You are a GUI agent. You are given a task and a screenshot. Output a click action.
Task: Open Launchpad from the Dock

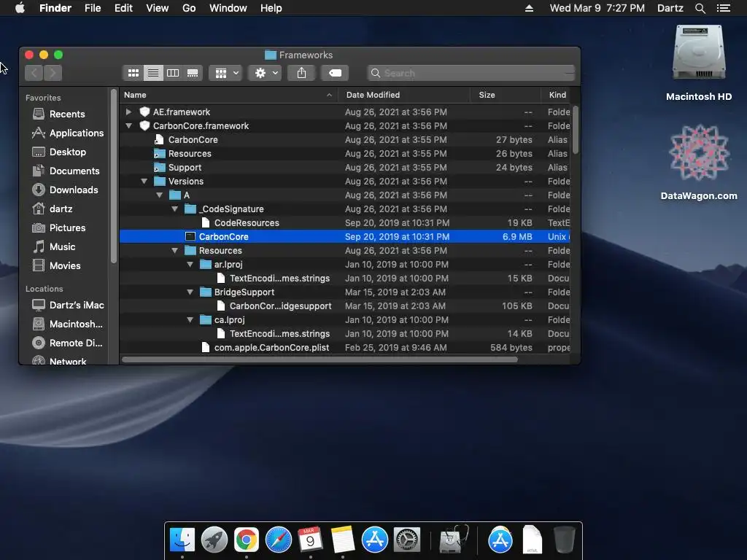coord(214,540)
